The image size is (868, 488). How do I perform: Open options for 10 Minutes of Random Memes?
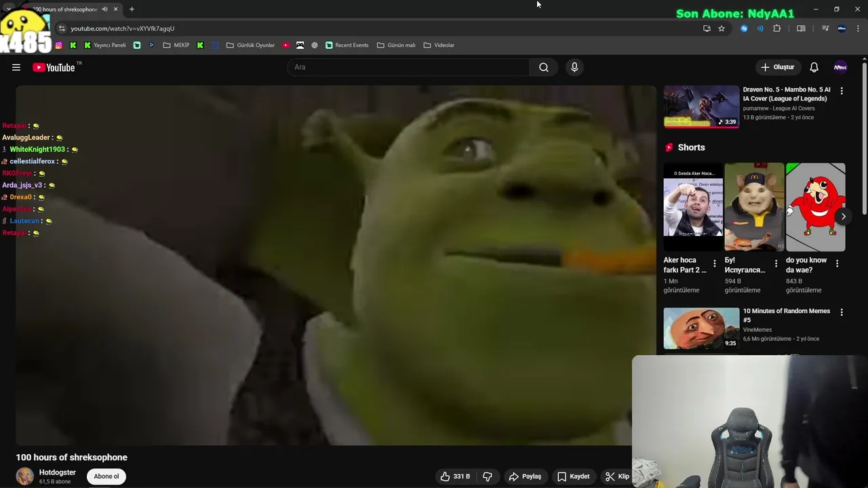pyautogui.click(x=842, y=312)
